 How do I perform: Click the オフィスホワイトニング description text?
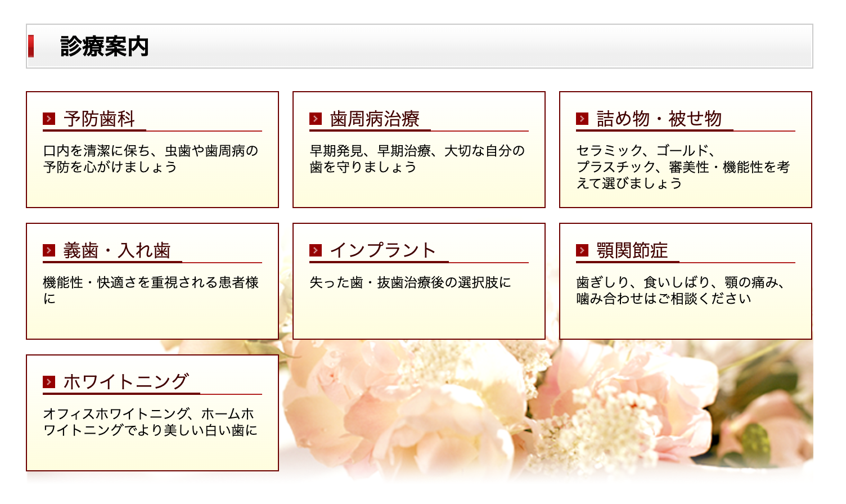click(150, 422)
